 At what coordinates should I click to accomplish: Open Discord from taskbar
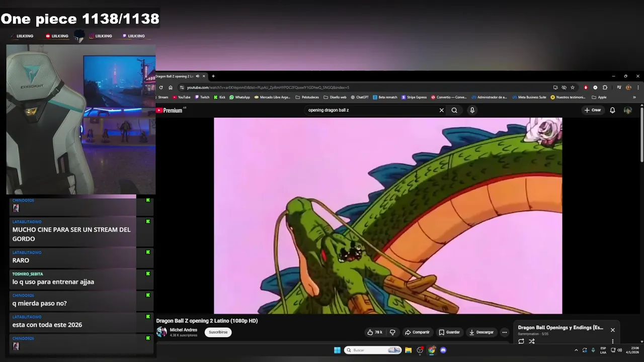coord(443,350)
